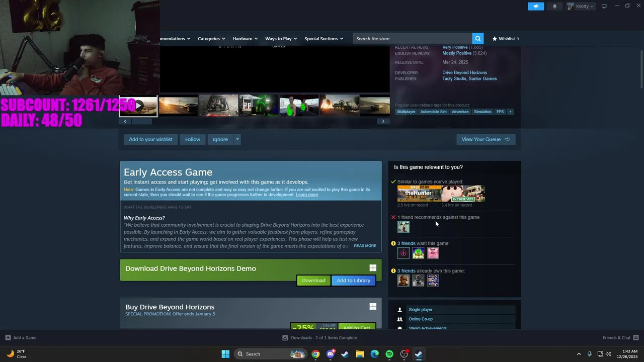
Task: Open Steam announcements megaphone button
Action: 536,6
